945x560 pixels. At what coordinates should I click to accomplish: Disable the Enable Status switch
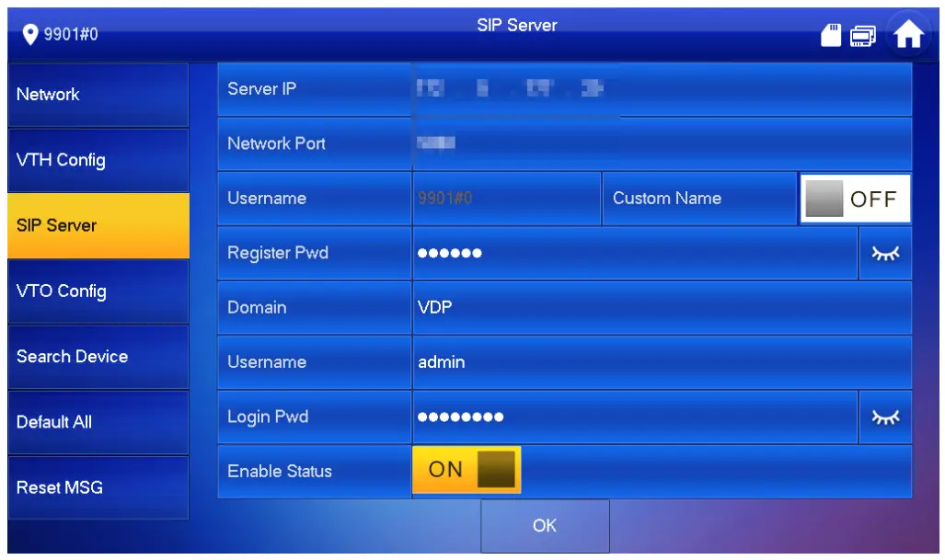click(467, 470)
